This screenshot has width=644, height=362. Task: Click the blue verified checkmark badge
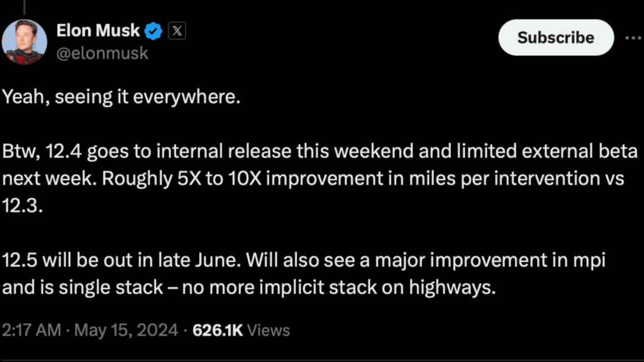pyautogui.click(x=155, y=30)
